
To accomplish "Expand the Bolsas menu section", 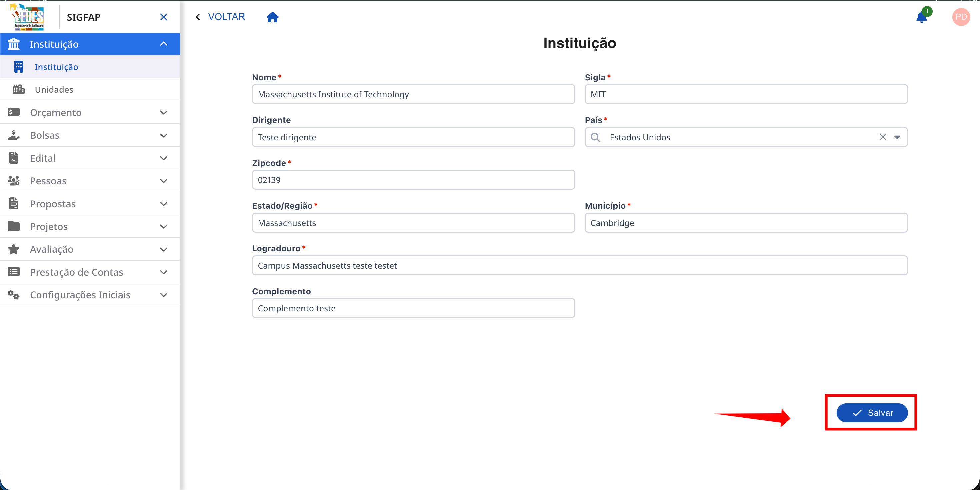I will 164,135.
